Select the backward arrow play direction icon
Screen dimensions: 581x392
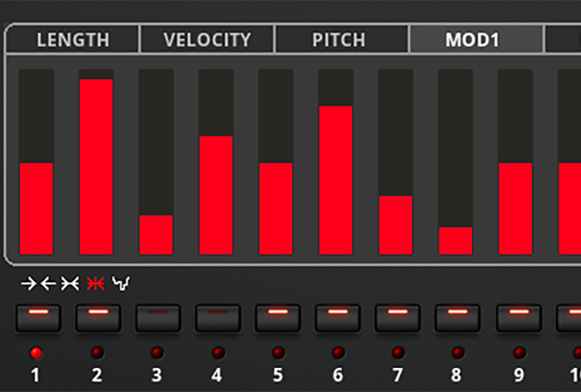(x=48, y=284)
